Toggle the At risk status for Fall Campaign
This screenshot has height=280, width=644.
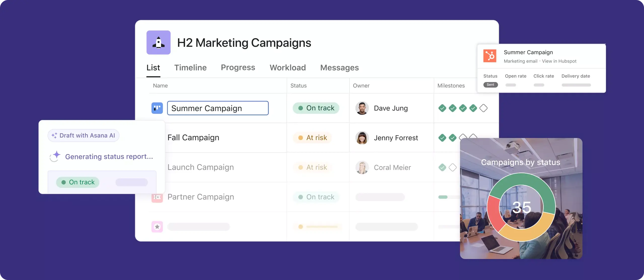click(x=313, y=138)
